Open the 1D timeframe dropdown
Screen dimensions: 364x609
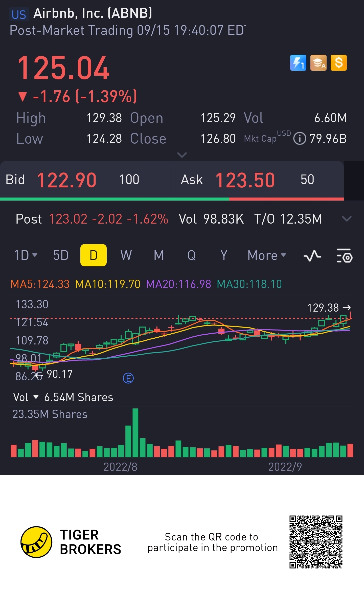coord(26,255)
